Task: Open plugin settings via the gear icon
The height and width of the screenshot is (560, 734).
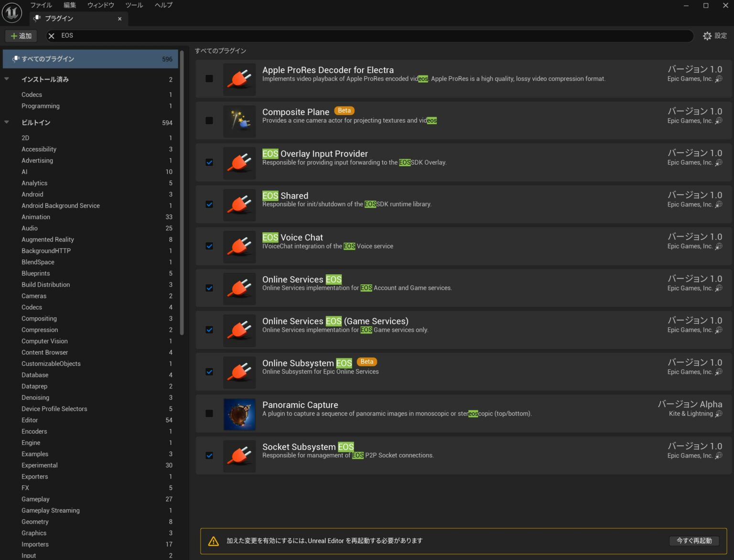Action: (707, 35)
